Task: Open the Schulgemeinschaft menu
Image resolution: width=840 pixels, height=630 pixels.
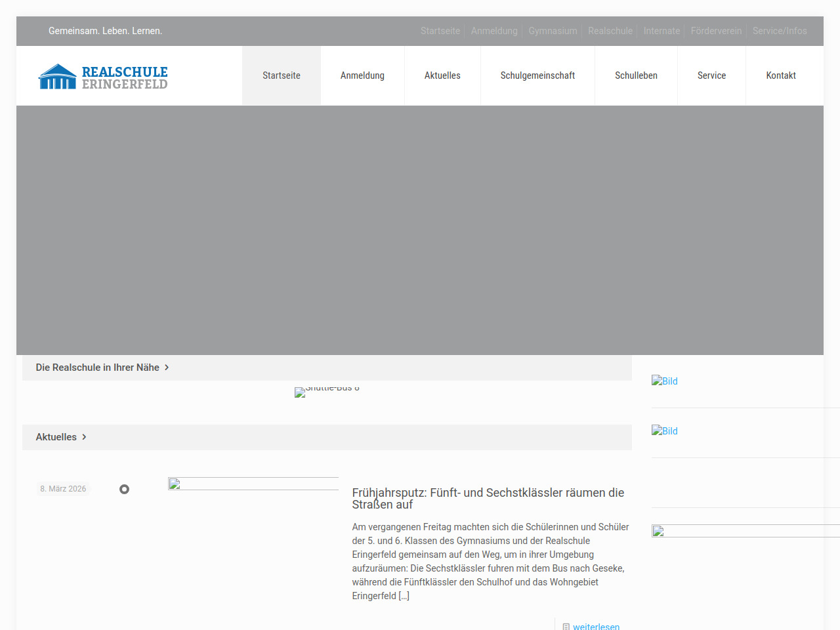Action: pyautogui.click(x=537, y=75)
